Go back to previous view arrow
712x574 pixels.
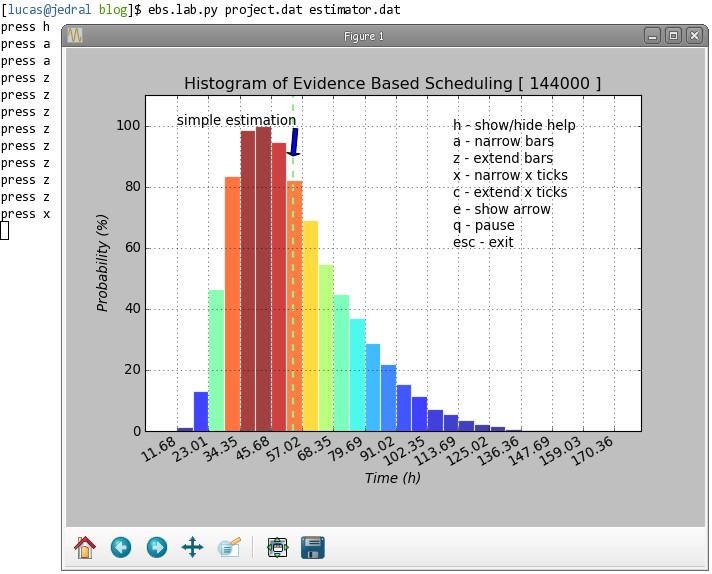[121, 547]
